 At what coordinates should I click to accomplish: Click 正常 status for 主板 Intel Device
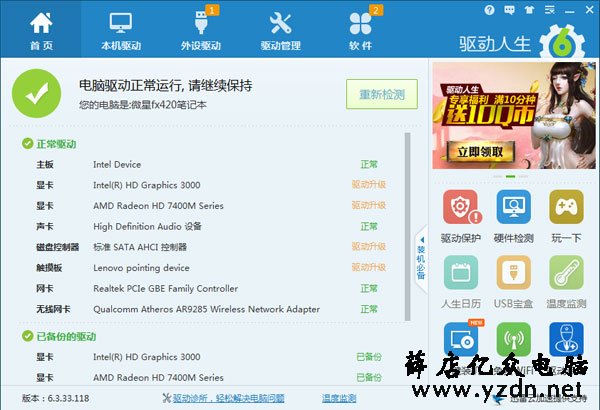pyautogui.click(x=369, y=165)
